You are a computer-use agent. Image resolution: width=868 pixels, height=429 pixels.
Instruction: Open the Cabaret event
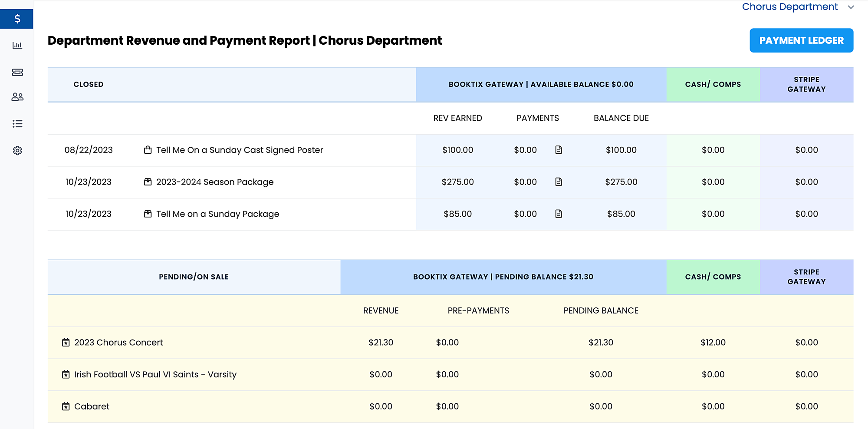click(92, 407)
